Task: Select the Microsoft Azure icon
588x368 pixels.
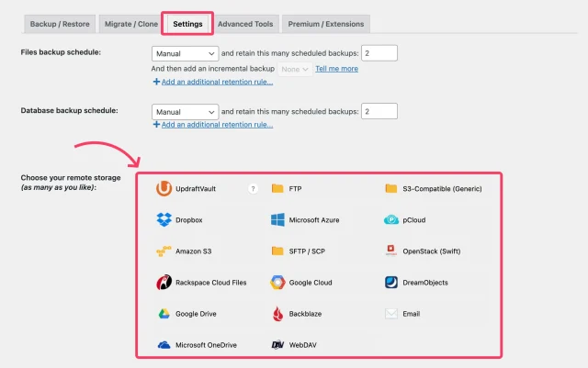Action: pyautogui.click(x=277, y=220)
